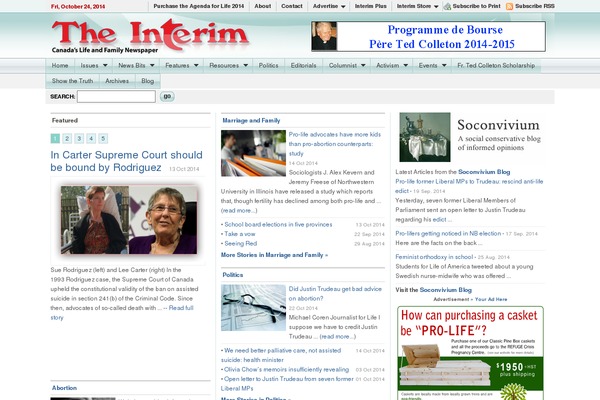Open the 'Take a vow' story
600x400 pixels.
coord(240,234)
